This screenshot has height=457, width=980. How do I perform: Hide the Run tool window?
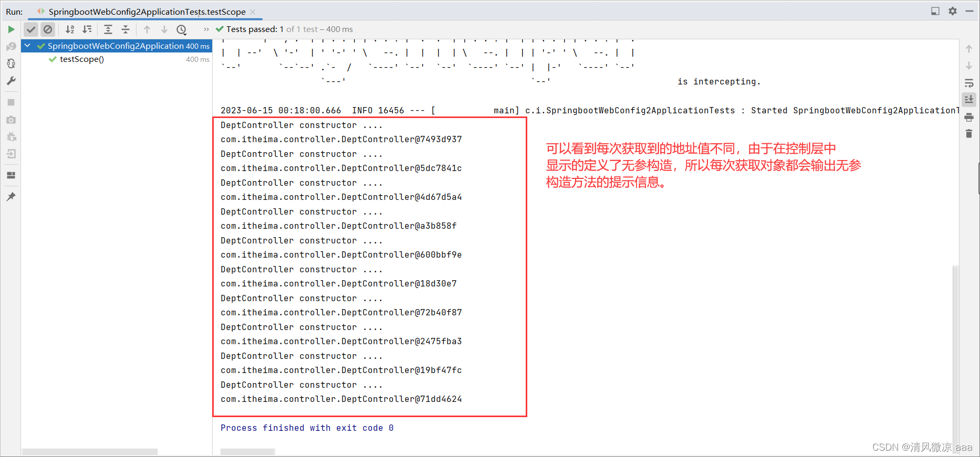pyautogui.click(x=969, y=11)
